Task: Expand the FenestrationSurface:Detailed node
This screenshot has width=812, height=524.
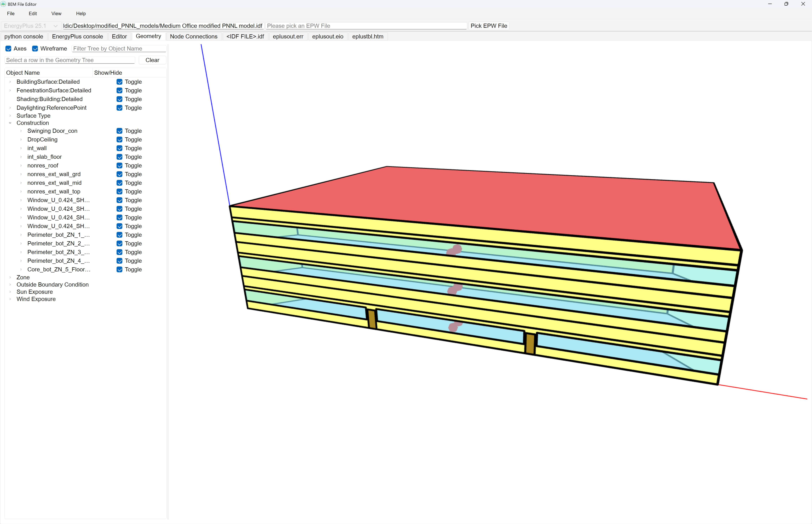Action: pyautogui.click(x=10, y=91)
